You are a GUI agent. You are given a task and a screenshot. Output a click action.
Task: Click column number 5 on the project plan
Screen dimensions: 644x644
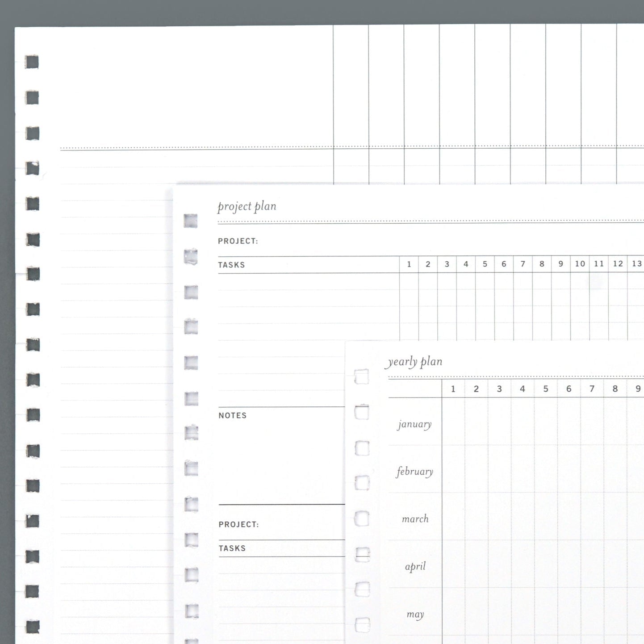[x=485, y=264]
